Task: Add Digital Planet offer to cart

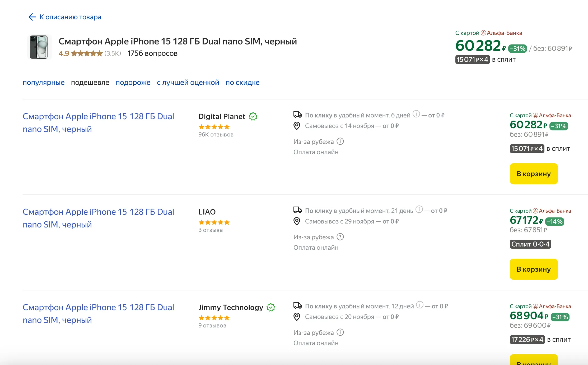Action: [x=533, y=174]
